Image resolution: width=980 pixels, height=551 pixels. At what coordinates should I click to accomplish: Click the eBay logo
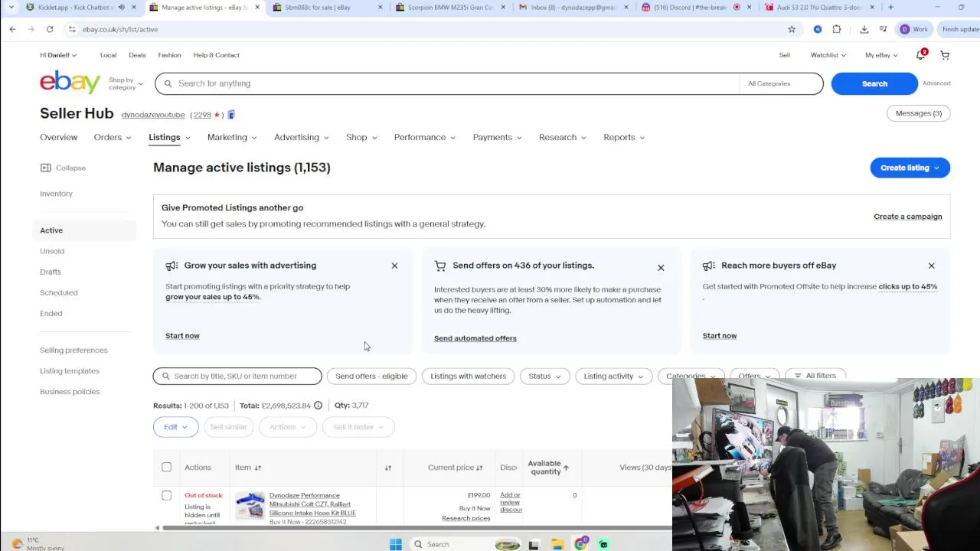coord(70,82)
